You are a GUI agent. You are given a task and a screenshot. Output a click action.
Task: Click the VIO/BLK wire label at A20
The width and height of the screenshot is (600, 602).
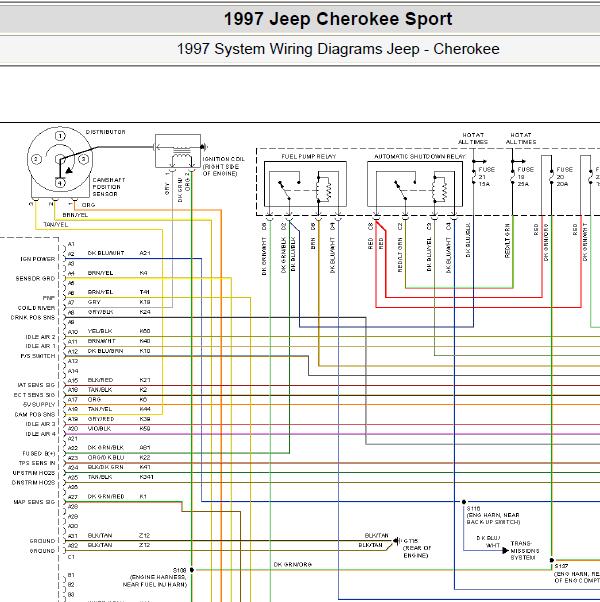coord(99,428)
